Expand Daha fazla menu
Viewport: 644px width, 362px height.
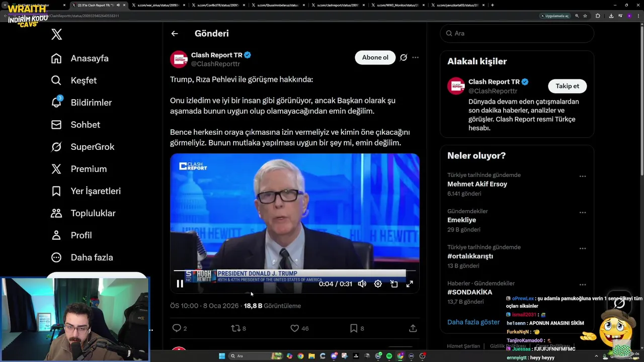click(x=82, y=257)
